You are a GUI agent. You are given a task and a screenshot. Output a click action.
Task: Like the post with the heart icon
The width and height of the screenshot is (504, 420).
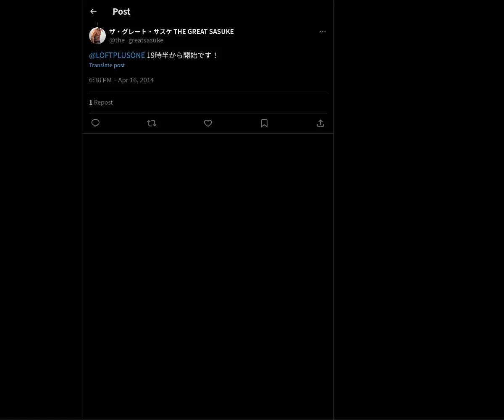coord(208,123)
